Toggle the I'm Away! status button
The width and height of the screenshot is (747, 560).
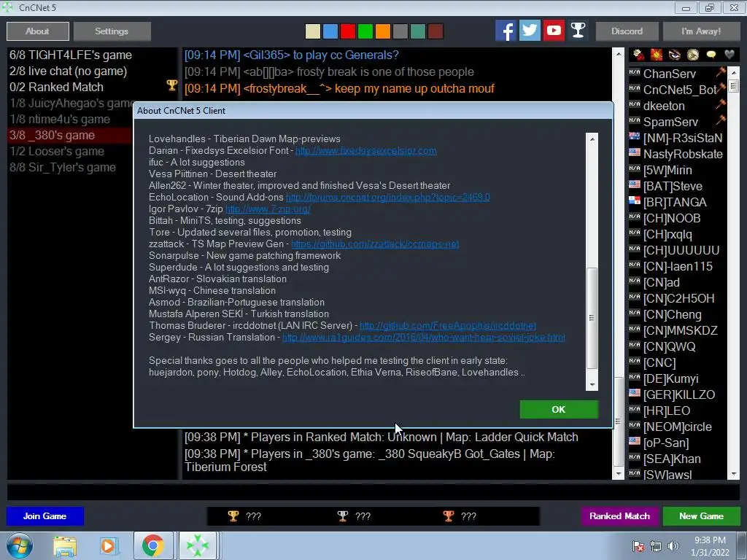pyautogui.click(x=701, y=31)
